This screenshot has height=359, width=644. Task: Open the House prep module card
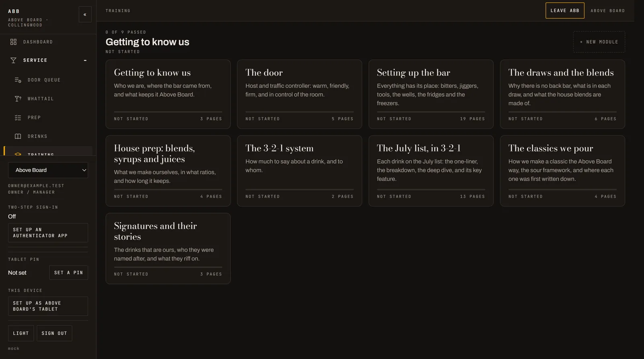(168, 171)
